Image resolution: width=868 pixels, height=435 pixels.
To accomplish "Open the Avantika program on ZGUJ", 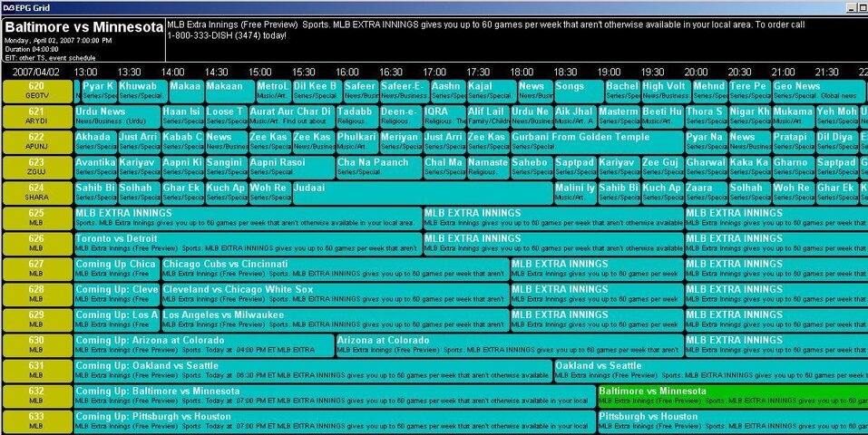I will coord(96,168).
